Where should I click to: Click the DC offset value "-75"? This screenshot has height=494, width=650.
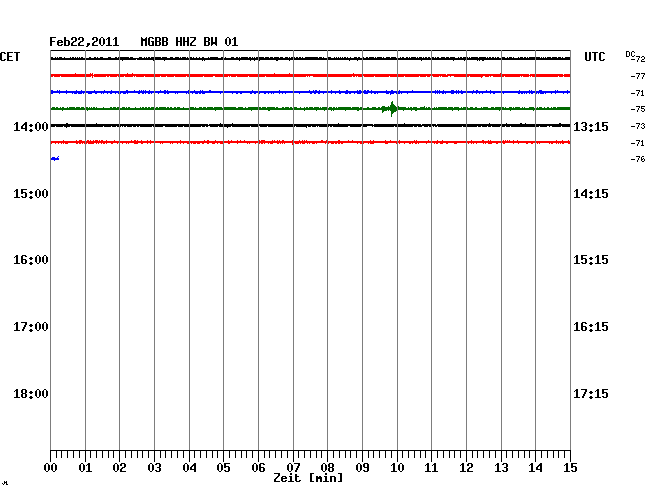coord(638,109)
